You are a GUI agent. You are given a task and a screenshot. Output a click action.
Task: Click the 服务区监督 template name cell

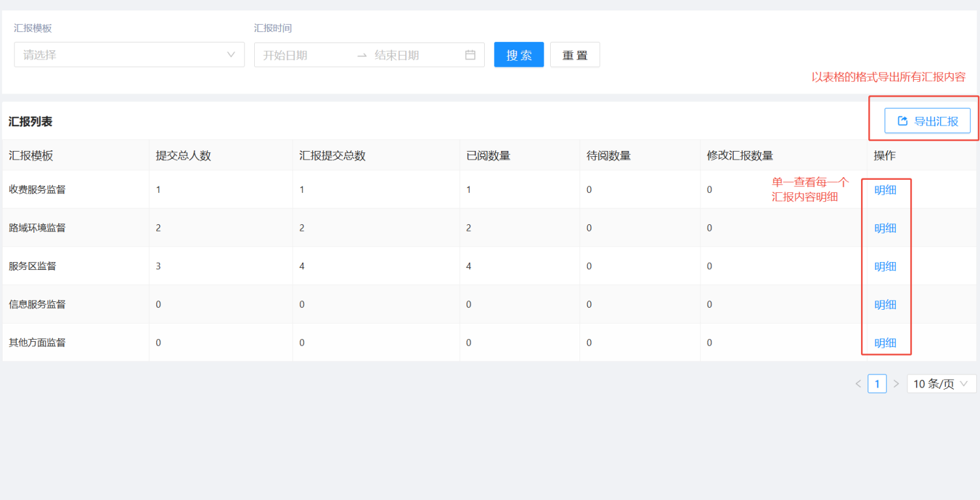(x=33, y=266)
